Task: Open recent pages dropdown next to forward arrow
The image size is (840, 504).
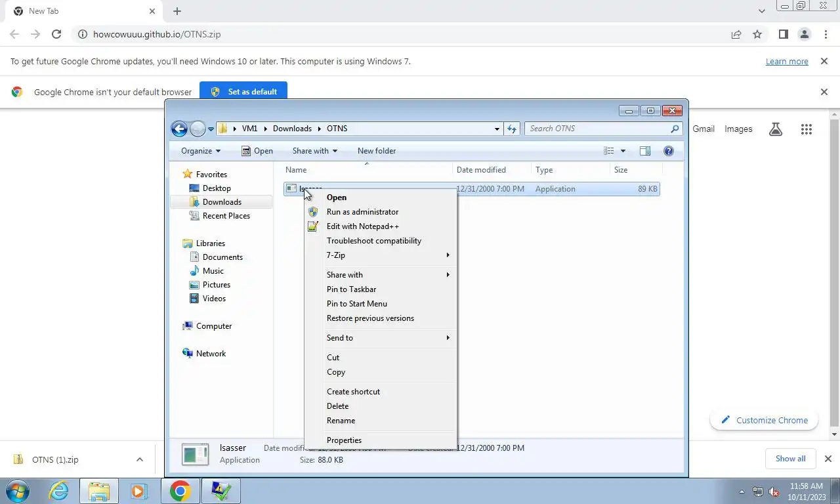Action: 211,129
